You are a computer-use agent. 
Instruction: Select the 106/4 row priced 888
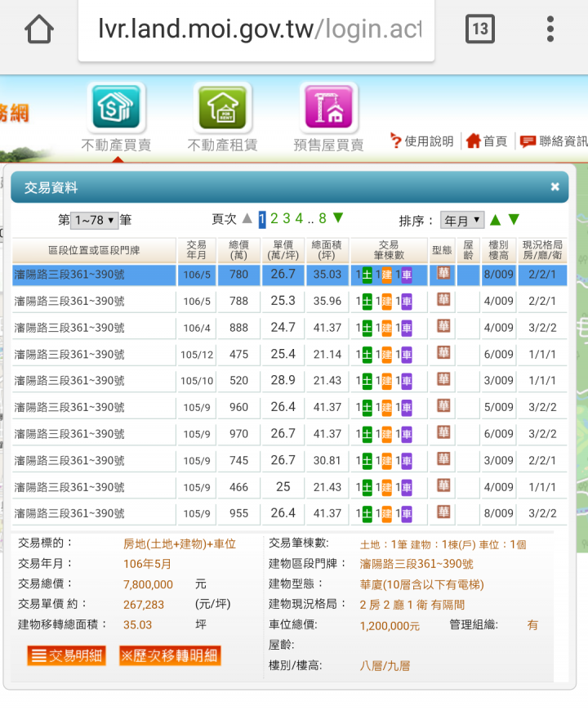pos(289,328)
